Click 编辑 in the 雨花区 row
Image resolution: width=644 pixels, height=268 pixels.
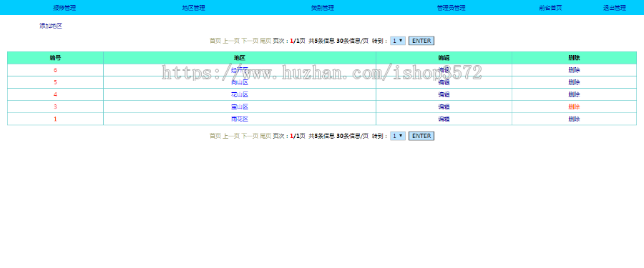(x=444, y=119)
